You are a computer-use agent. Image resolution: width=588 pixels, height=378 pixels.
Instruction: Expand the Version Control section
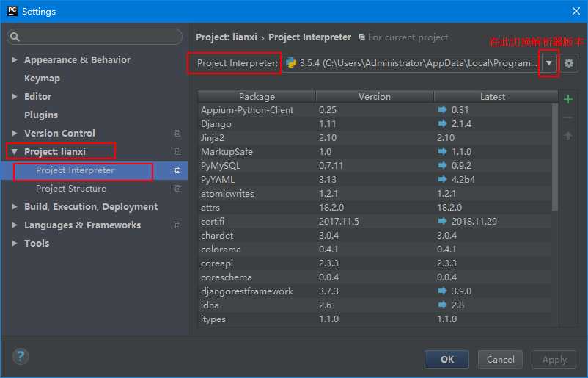[14, 134]
